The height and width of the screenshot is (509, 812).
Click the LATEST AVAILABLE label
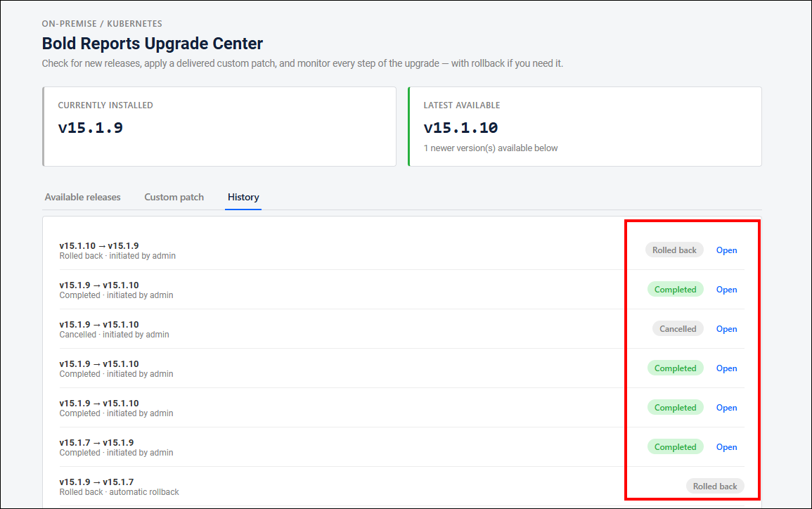coord(462,105)
